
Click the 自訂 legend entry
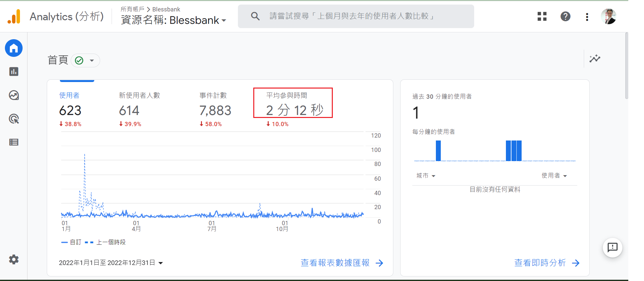tap(71, 242)
